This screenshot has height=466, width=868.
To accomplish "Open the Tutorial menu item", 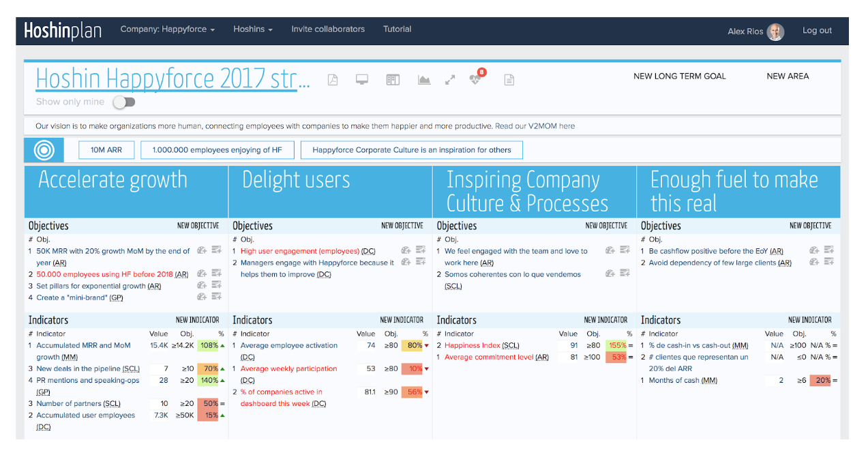I will (398, 29).
